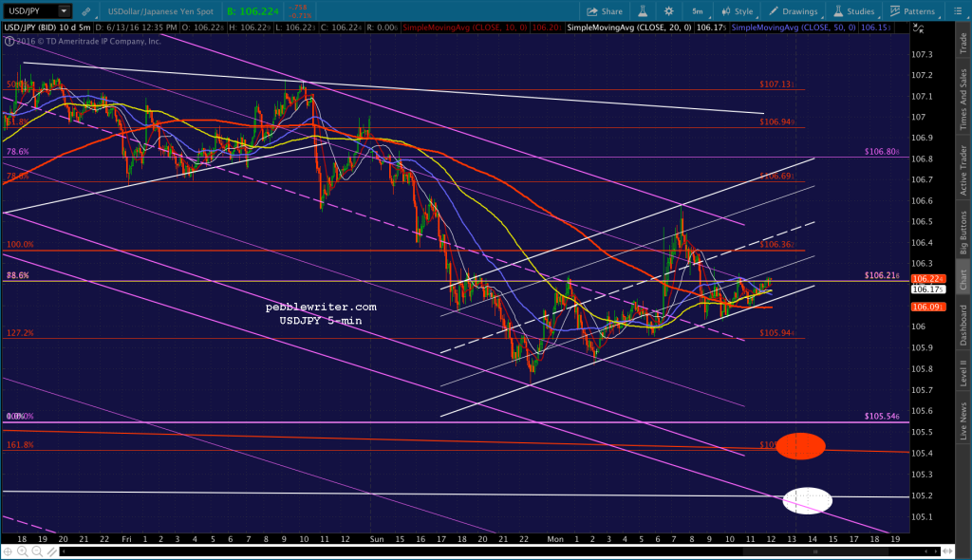Share the chart with Share button
972x560 pixels.
pos(605,11)
